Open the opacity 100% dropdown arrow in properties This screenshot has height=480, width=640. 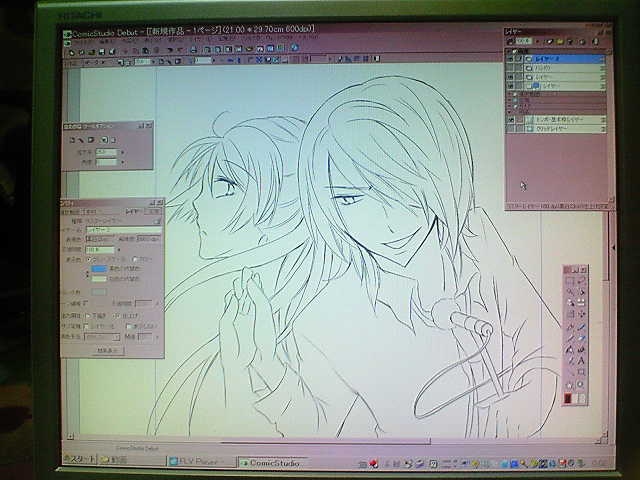click(x=119, y=249)
